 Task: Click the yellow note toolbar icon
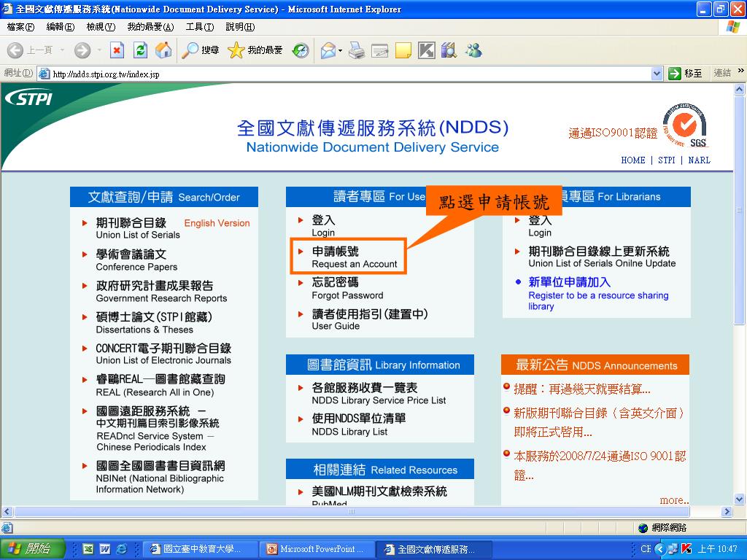tap(403, 50)
